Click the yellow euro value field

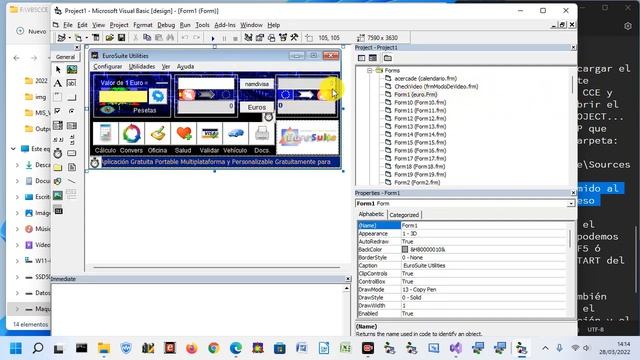coord(123,96)
